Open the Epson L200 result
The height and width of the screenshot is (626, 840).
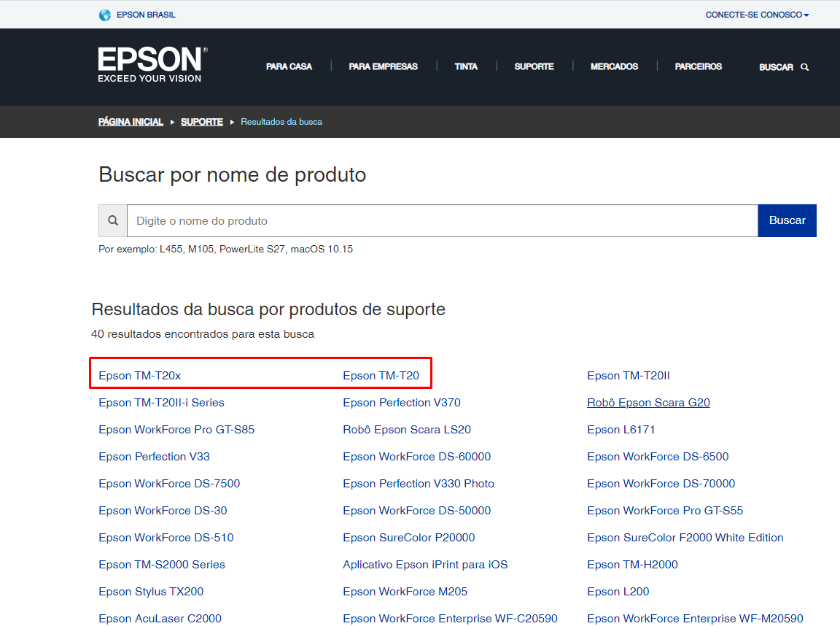coord(618,591)
